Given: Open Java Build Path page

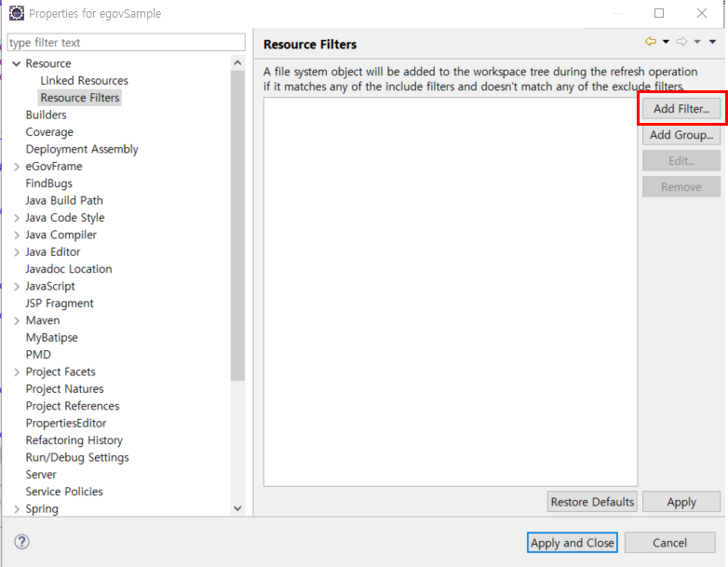Looking at the screenshot, I should pos(64,200).
